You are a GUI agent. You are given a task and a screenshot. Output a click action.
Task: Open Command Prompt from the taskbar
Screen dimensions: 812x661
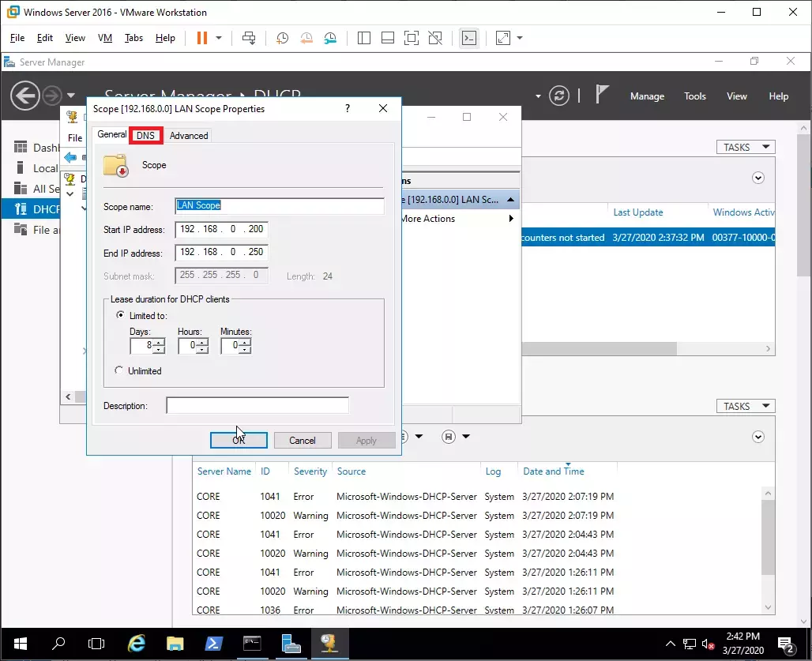[252, 644]
